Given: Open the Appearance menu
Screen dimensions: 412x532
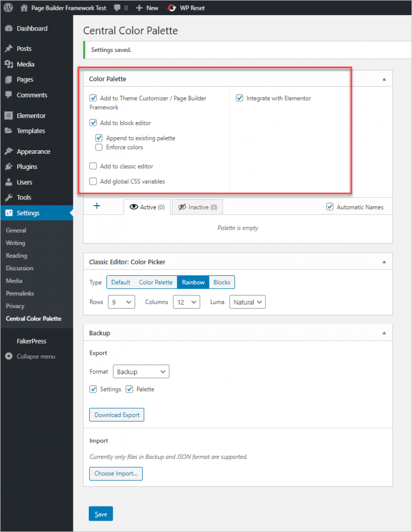Looking at the screenshot, I should [33, 152].
